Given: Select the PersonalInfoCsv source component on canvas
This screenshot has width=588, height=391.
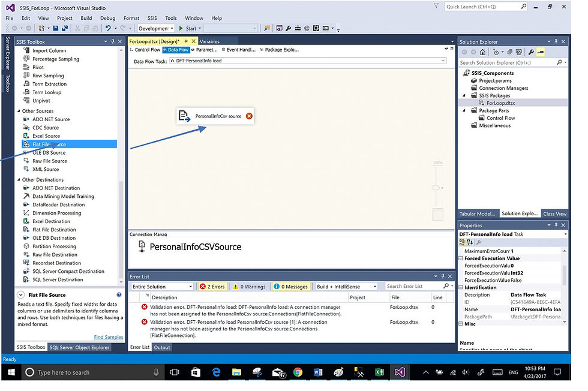Looking at the screenshot, I should point(215,116).
